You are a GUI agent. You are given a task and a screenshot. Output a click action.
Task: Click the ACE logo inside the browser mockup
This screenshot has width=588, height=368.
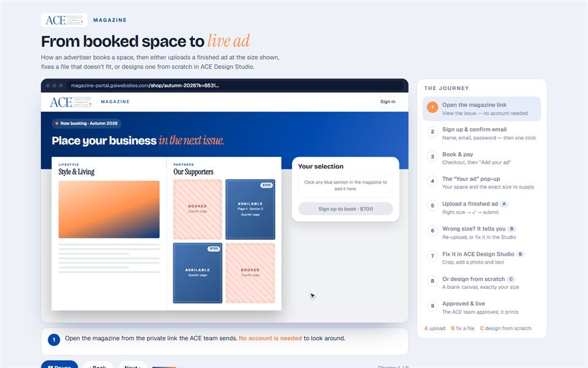click(x=71, y=102)
